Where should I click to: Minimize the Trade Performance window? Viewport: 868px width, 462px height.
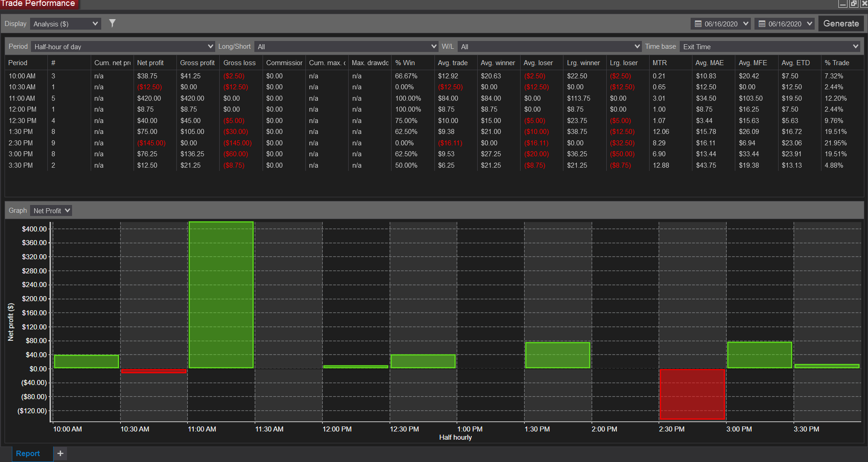(842, 4)
